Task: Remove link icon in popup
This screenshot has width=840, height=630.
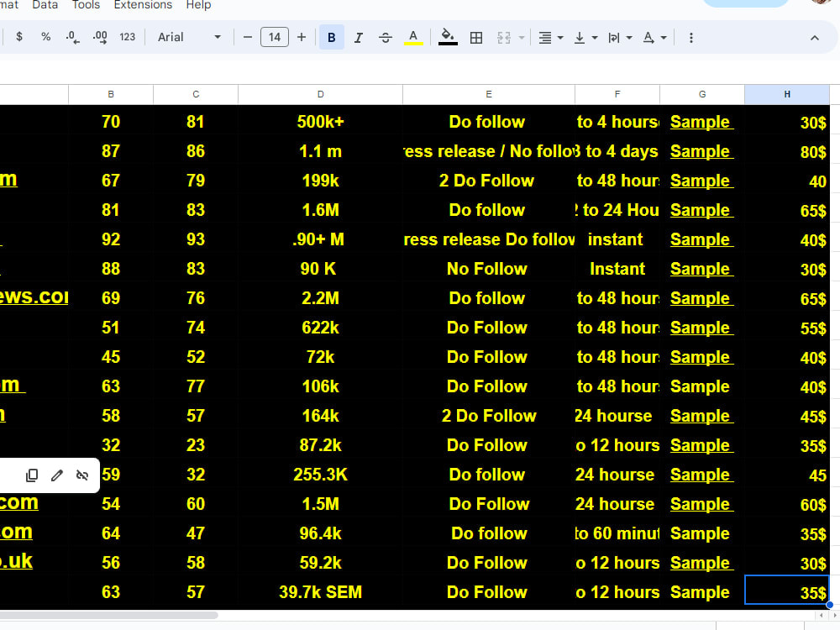Action: pyautogui.click(x=82, y=475)
